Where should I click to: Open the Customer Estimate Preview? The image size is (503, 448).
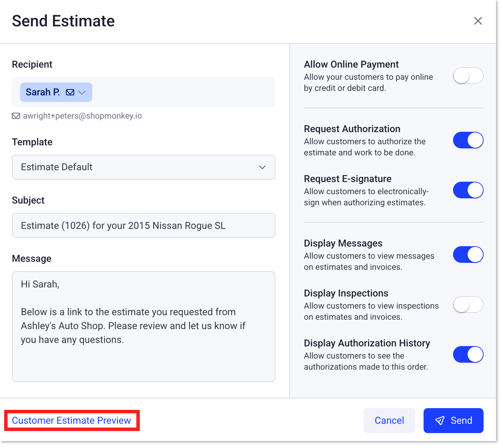pos(71,420)
